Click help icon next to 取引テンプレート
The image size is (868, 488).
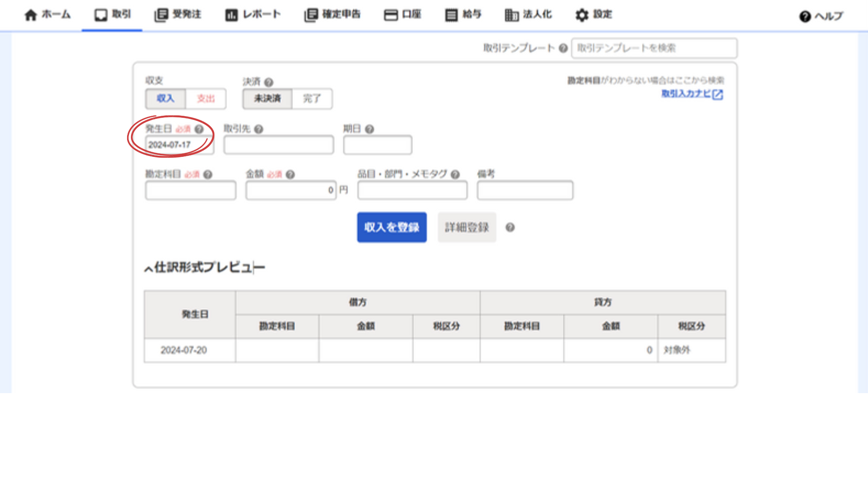click(x=563, y=48)
